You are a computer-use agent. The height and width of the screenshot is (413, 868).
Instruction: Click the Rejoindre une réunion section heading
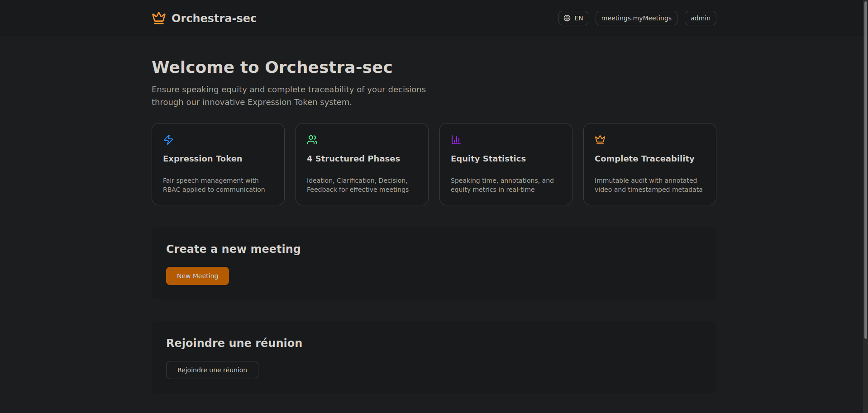point(234,343)
